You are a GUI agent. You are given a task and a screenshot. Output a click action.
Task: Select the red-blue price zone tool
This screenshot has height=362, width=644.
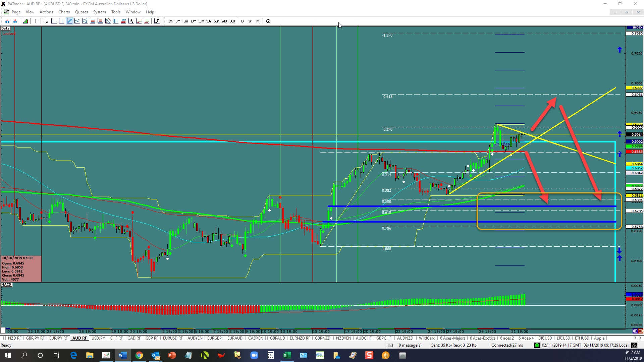point(123,21)
